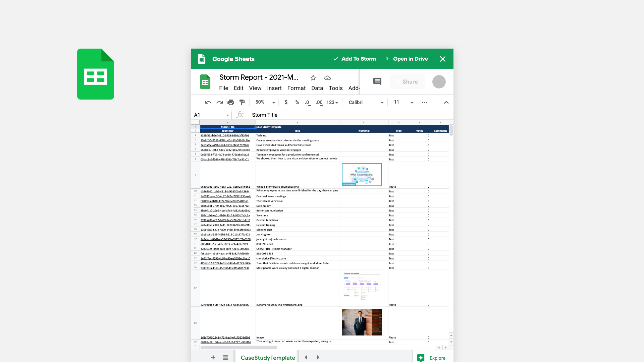Open the Calibri font dropdown
Viewport: 644px width, 362px height.
[366, 102]
